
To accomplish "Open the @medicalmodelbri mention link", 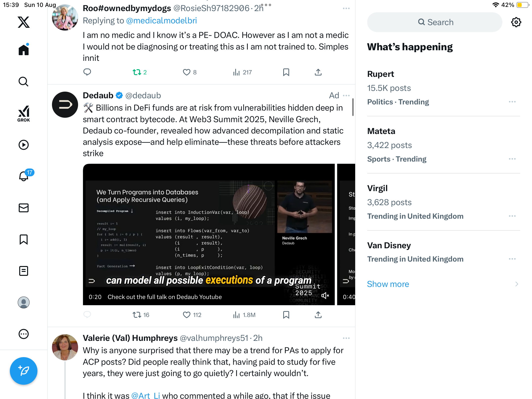I will (x=161, y=21).
